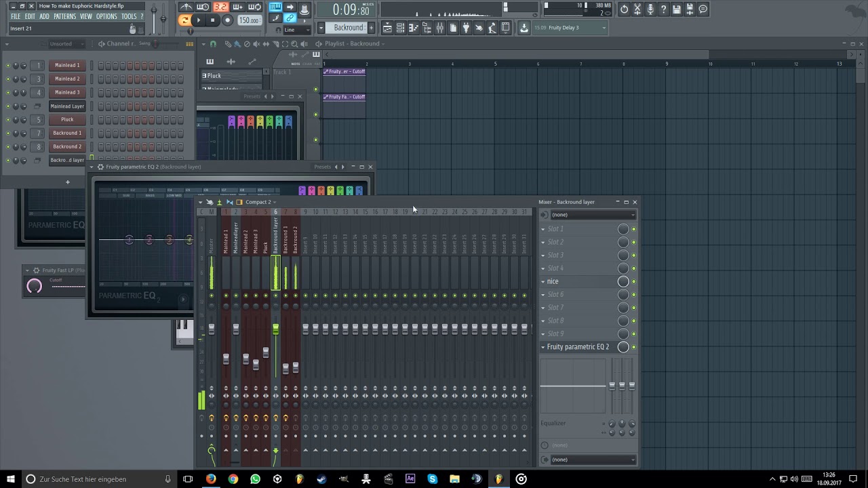Open the ADD menu

tap(44, 16)
